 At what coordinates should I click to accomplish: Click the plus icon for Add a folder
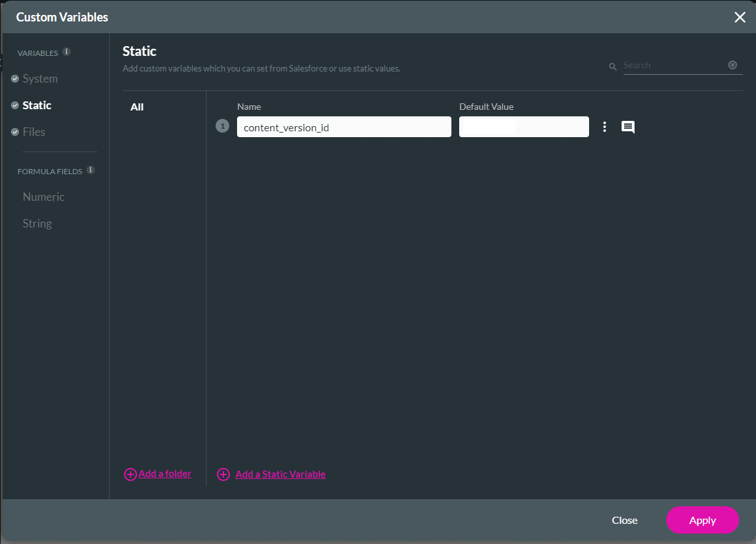pos(130,474)
